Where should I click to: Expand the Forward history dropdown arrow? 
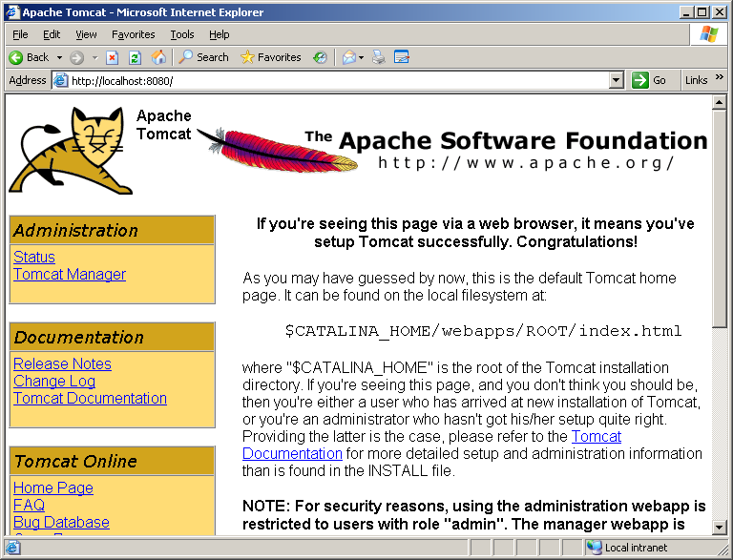tap(94, 57)
